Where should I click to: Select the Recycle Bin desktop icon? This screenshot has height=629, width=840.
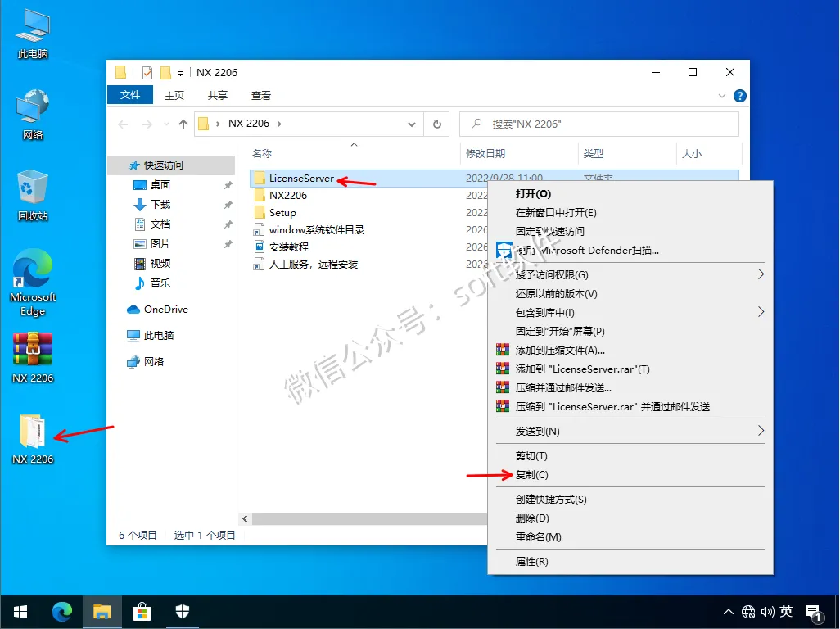point(33,196)
